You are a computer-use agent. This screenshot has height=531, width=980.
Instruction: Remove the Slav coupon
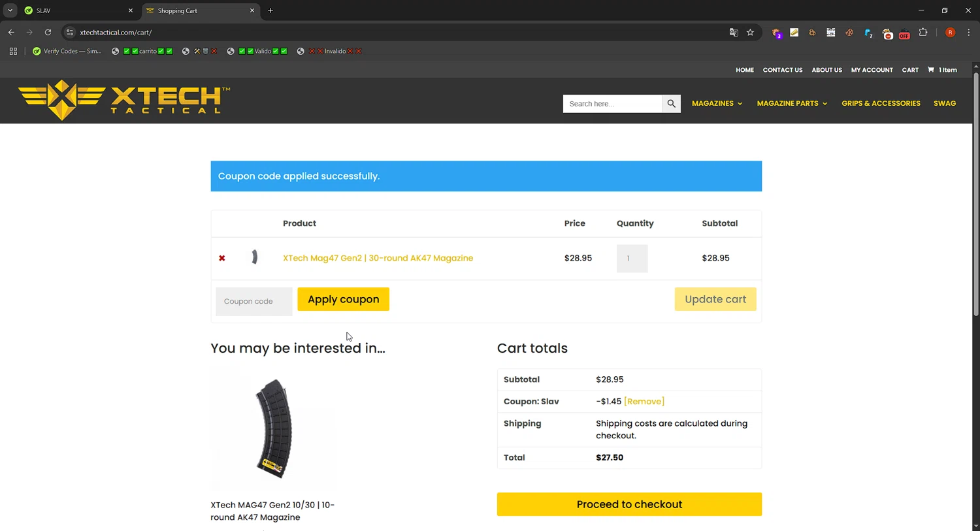pos(644,401)
